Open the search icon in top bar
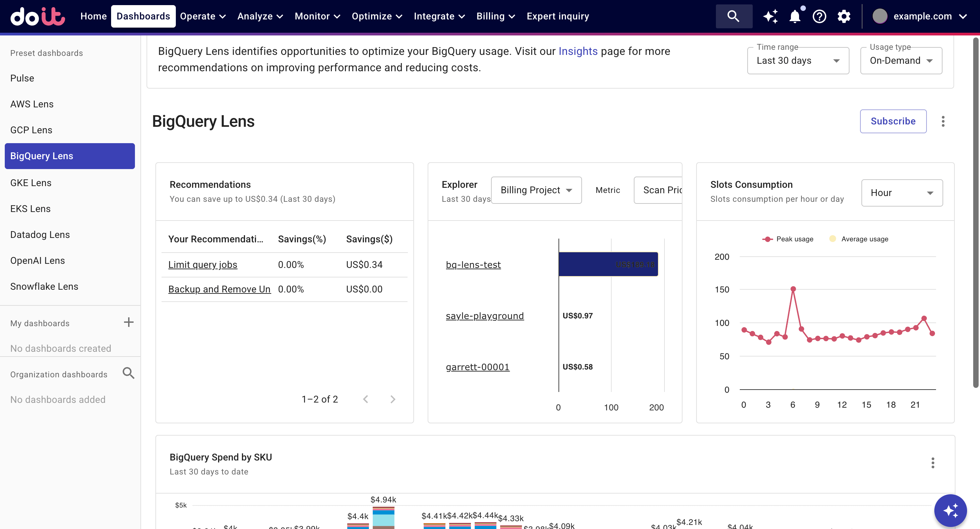Image resolution: width=980 pixels, height=529 pixels. 734,16
